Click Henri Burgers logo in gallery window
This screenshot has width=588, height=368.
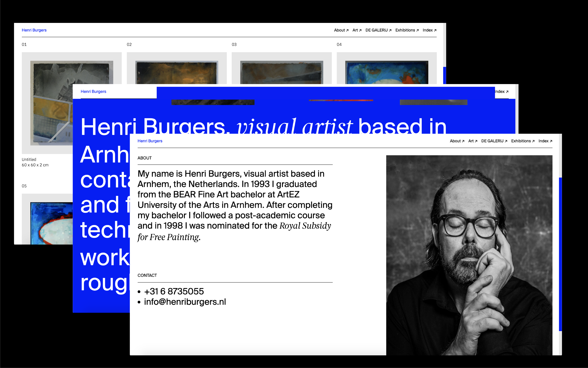[x=34, y=30]
